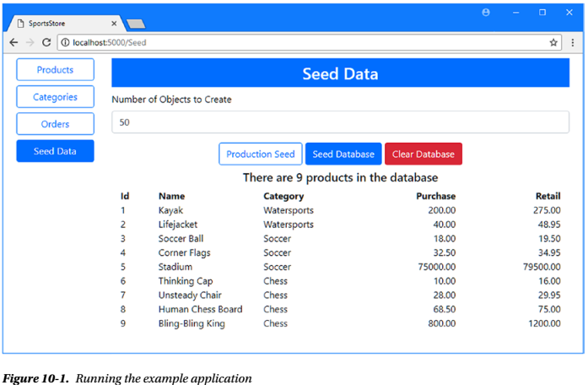Open the Chrome user profile icon
The height and width of the screenshot is (385, 588).
tap(486, 14)
